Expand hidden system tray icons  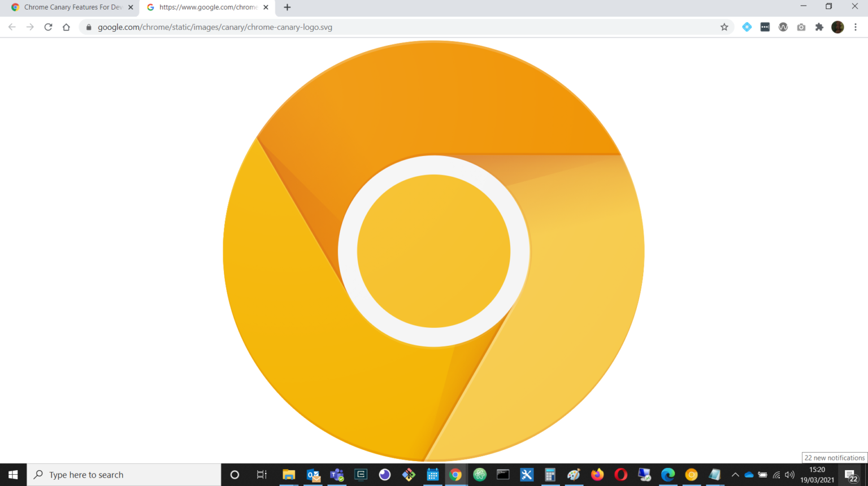pos(735,475)
